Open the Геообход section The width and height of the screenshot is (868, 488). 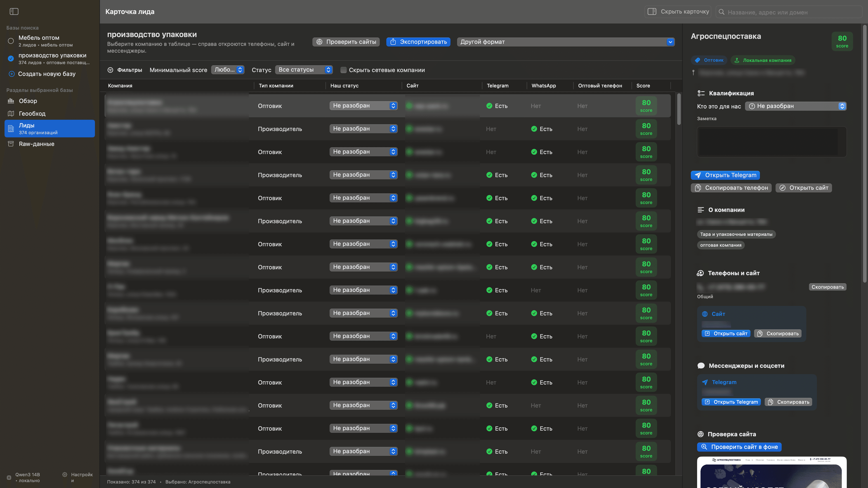click(x=50, y=113)
